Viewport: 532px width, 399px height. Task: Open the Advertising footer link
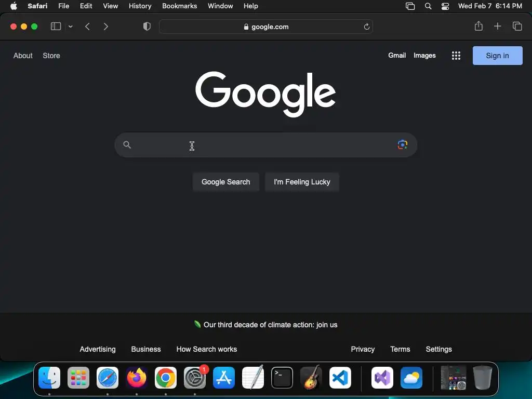click(x=98, y=349)
